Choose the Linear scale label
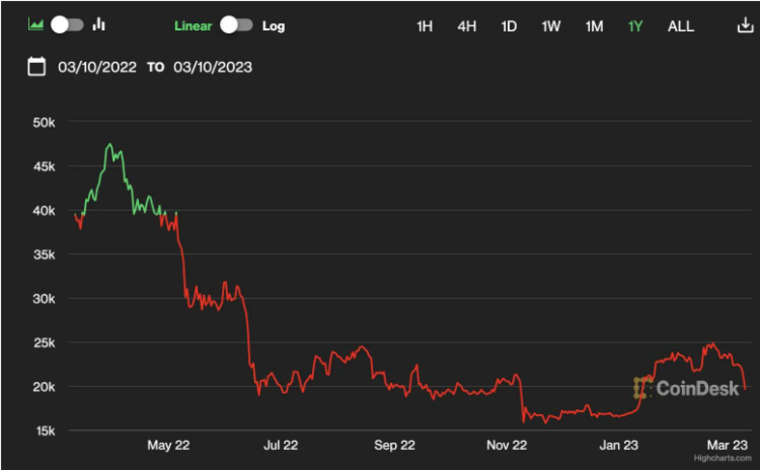 (x=193, y=26)
